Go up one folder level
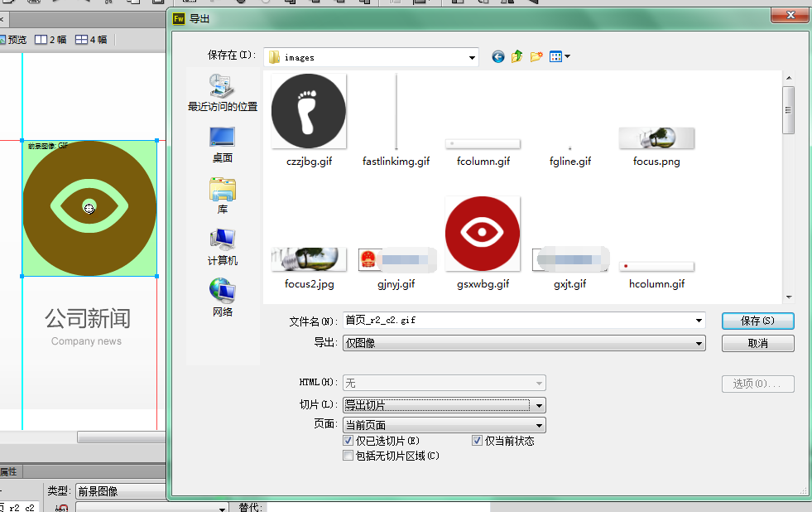812x512 pixels. coord(516,56)
